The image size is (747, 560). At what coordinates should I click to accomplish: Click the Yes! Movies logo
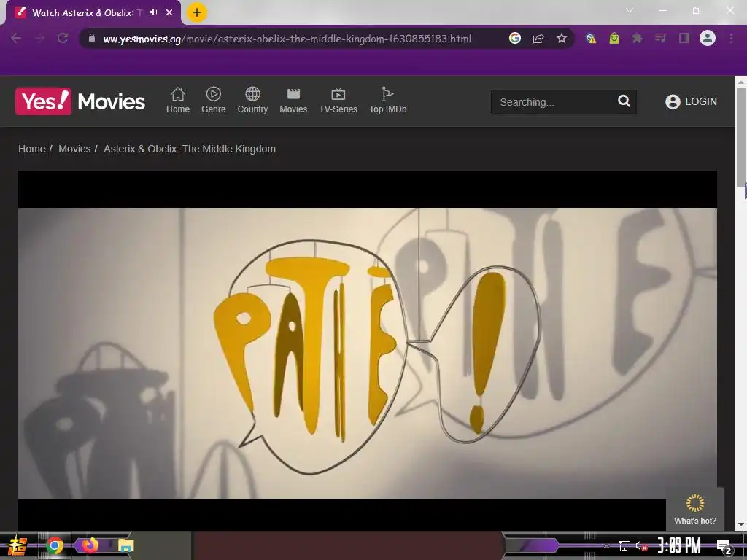click(x=80, y=101)
